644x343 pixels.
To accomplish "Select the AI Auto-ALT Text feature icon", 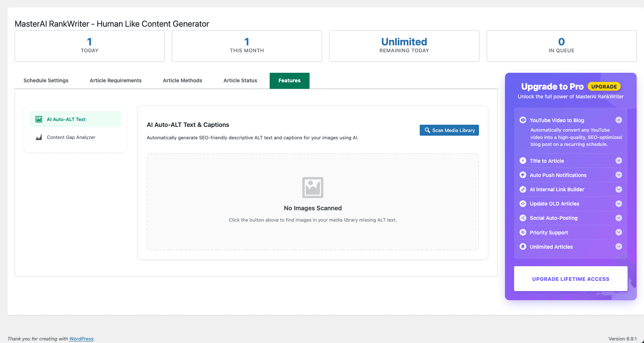I will pos(38,119).
